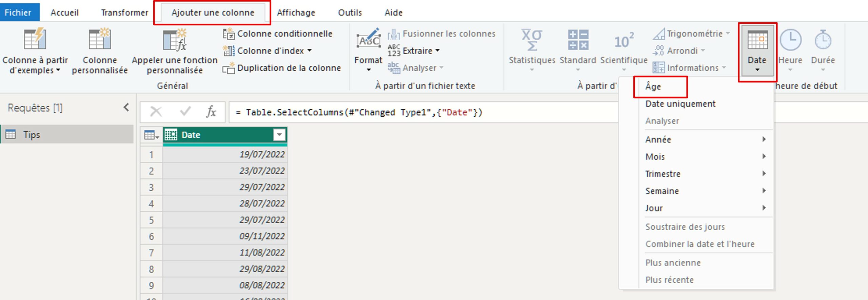Collapse the Requêtes pane

click(126, 108)
